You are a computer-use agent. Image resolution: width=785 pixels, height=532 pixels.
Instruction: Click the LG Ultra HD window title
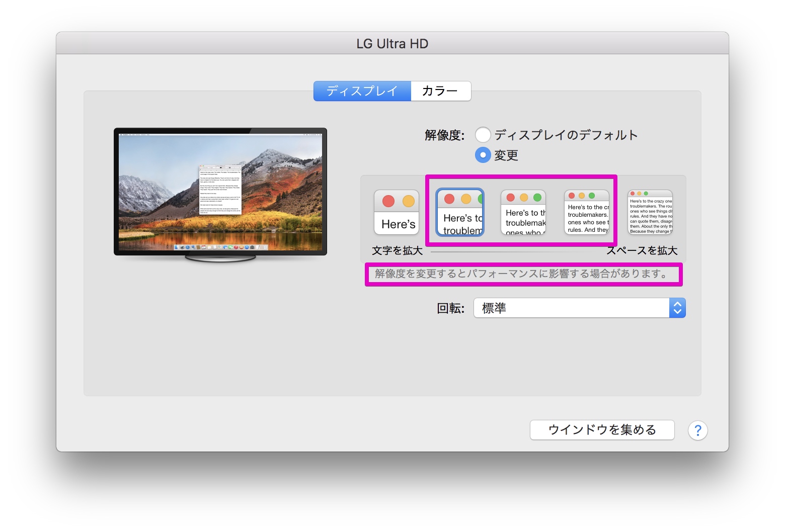coord(392,44)
